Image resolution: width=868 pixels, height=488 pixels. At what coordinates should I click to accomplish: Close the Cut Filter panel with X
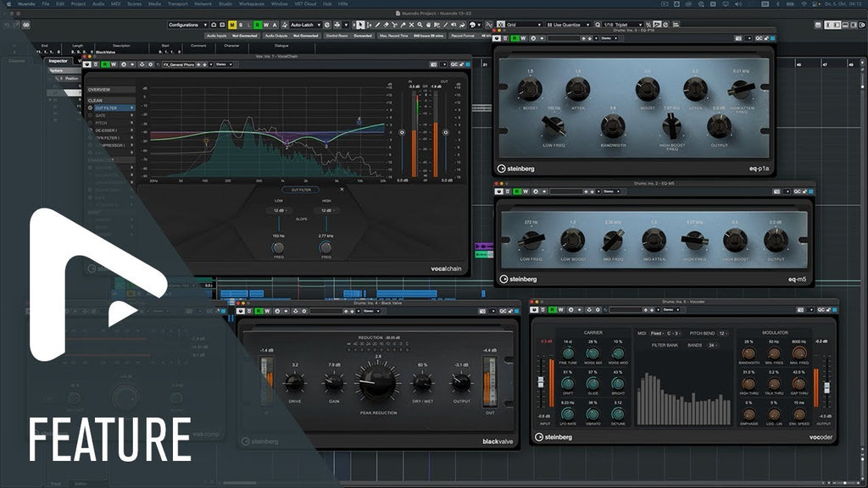tap(342, 189)
